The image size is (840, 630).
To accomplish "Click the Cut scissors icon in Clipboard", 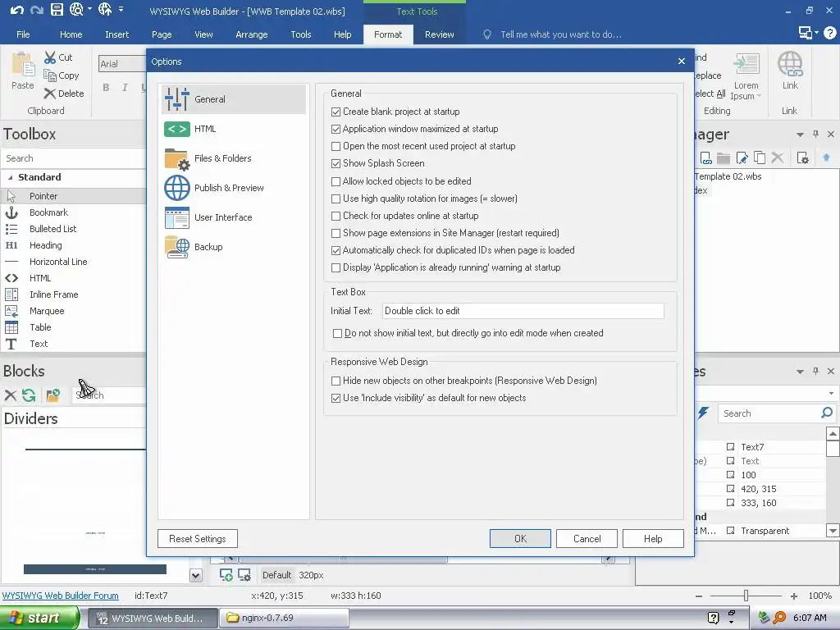I will coord(50,57).
